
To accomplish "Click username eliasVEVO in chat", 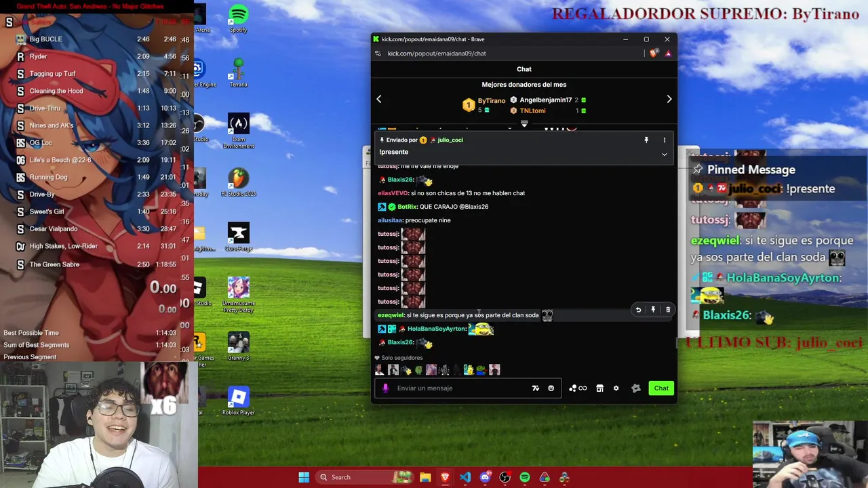I will point(393,193).
